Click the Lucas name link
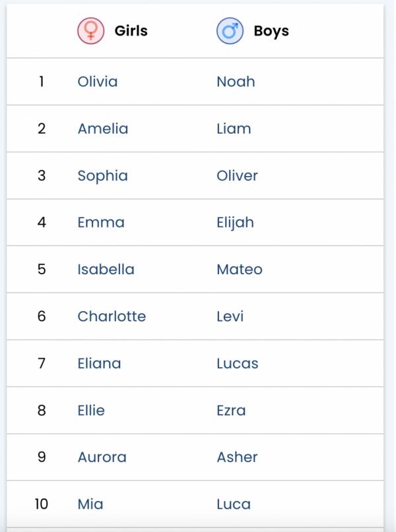The image size is (396, 532). [237, 363]
